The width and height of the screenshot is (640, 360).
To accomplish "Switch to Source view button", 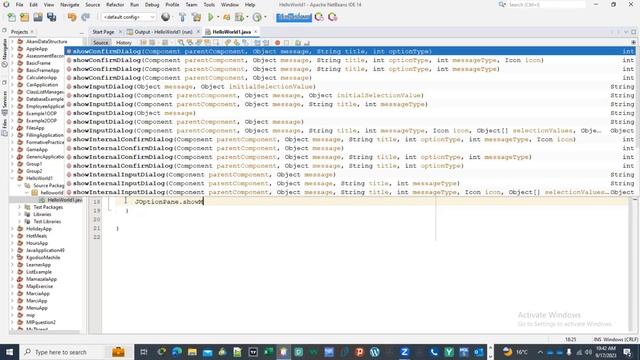I will pyautogui.click(x=100, y=42).
